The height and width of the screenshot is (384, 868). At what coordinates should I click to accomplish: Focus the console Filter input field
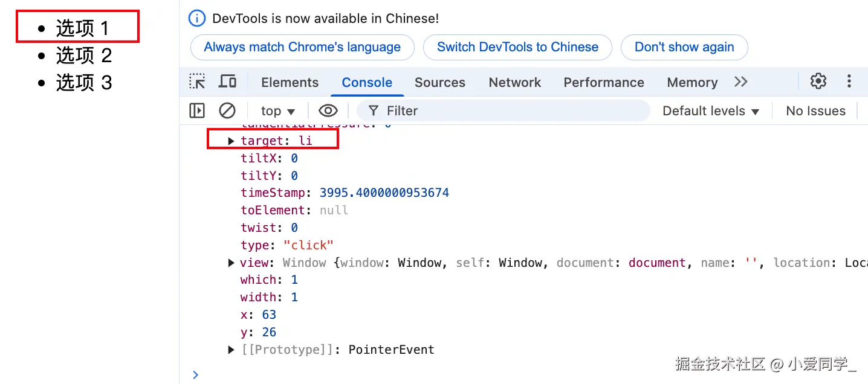point(514,111)
